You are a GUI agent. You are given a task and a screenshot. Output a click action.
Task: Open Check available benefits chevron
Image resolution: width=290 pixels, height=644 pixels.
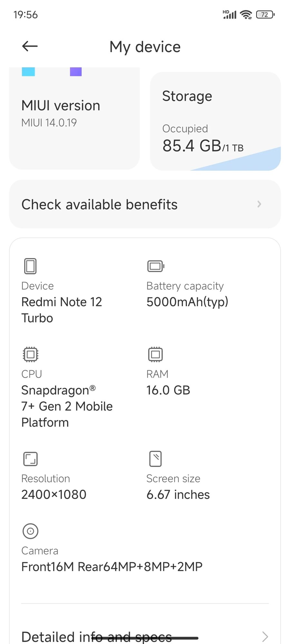(x=259, y=204)
